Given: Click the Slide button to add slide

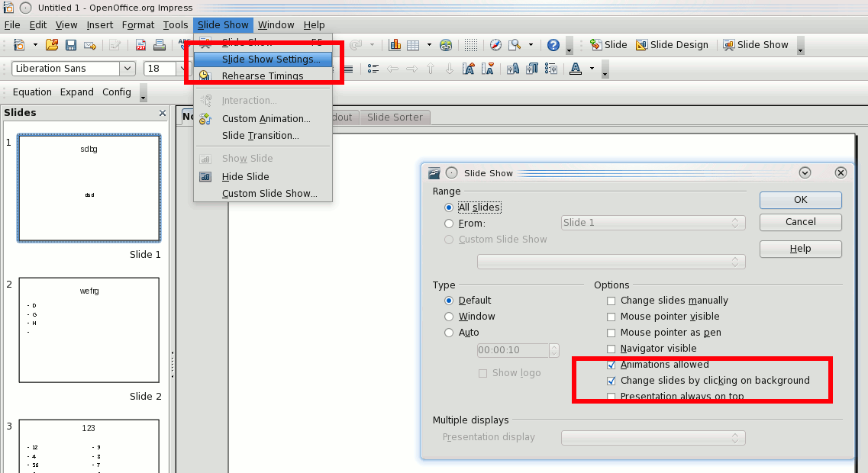Looking at the screenshot, I should point(608,45).
